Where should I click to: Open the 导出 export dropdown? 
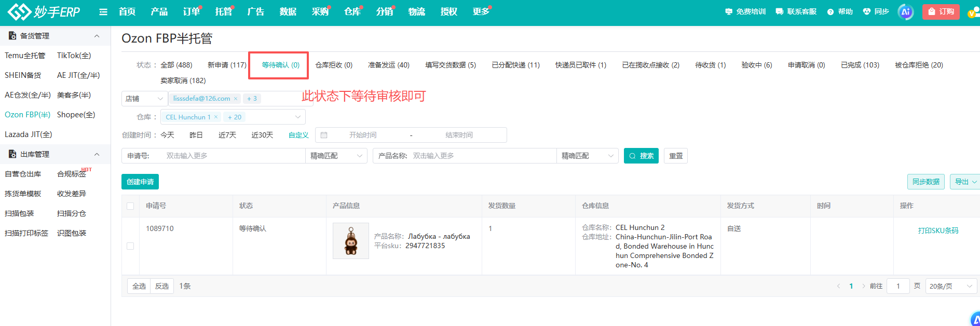(965, 182)
